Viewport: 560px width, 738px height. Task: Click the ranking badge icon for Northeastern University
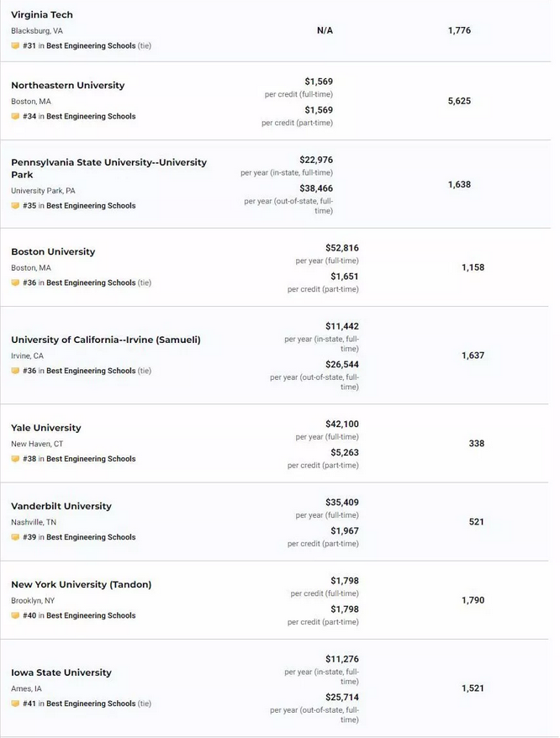pyautogui.click(x=15, y=116)
